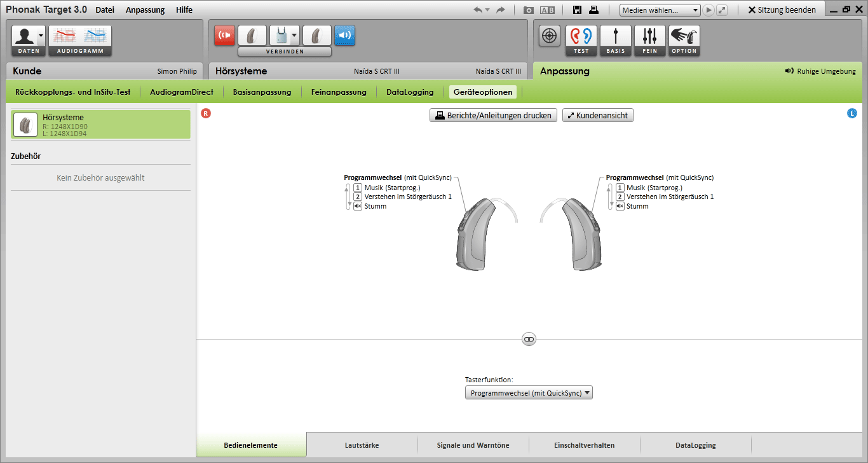Click the red mute right hearing aid button
The height and width of the screenshot is (463, 868).
[x=224, y=35]
